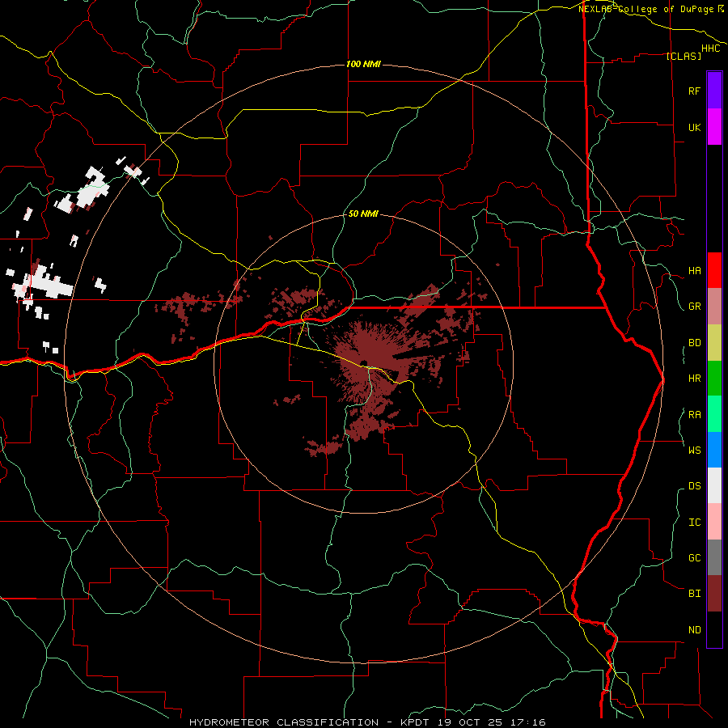Click the 50 NMI range ring label

tap(363, 214)
